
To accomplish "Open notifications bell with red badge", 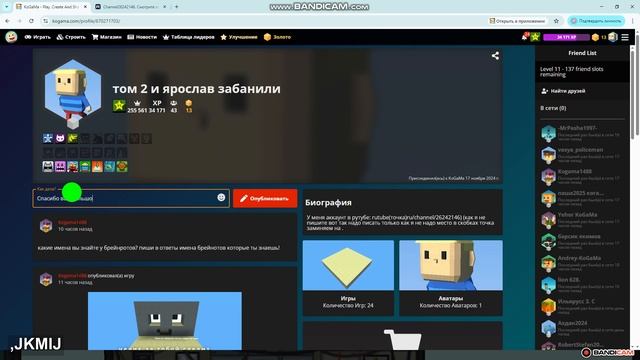I will coord(525,37).
